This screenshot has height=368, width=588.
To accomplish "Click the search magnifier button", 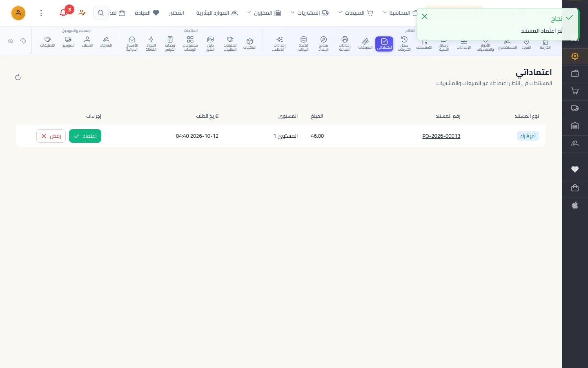I will pyautogui.click(x=101, y=13).
